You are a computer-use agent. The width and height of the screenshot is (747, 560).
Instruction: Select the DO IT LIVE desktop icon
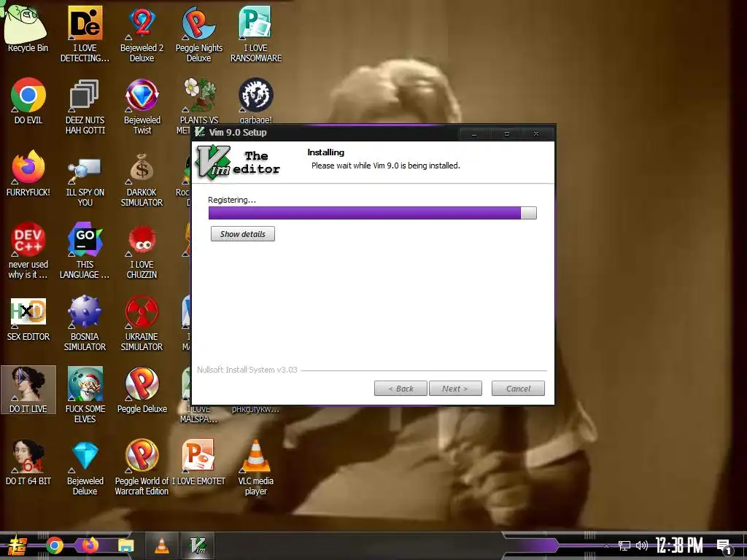[x=28, y=390]
